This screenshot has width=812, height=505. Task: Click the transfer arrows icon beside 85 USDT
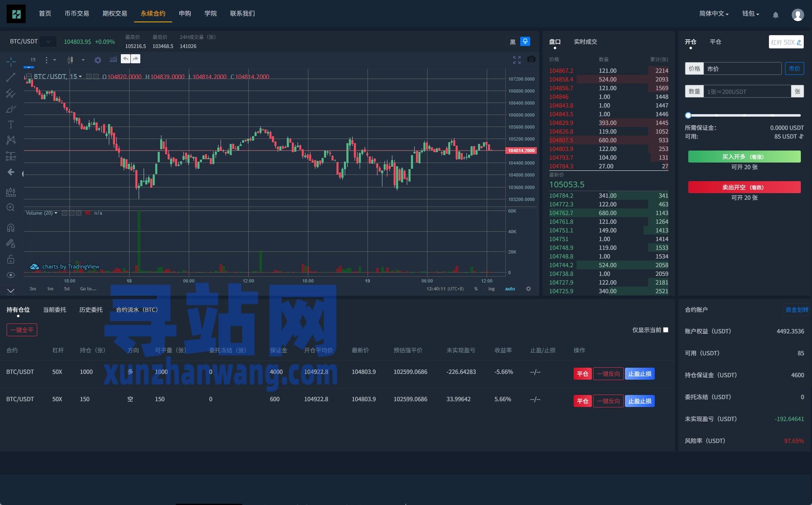click(x=801, y=136)
